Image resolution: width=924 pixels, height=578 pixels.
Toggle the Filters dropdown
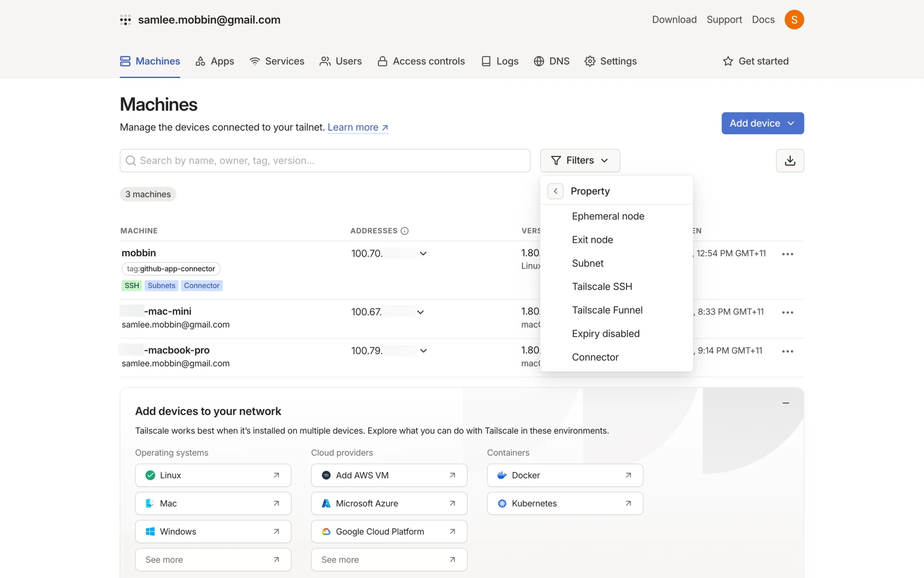[x=579, y=160]
